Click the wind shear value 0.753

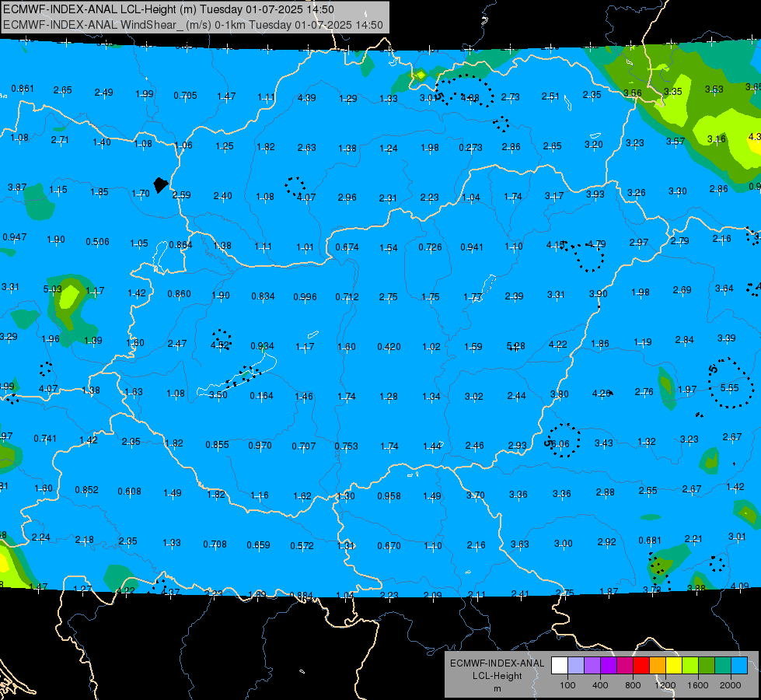click(x=346, y=446)
